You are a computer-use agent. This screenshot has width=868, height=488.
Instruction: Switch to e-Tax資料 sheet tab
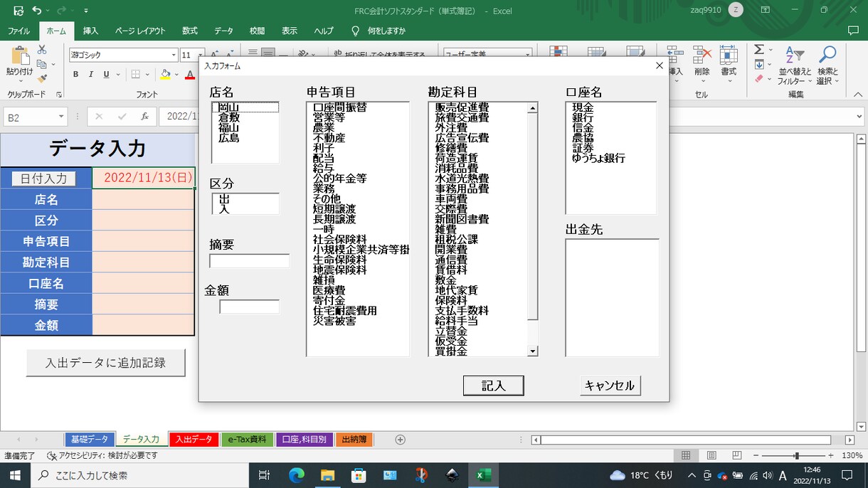247,440
